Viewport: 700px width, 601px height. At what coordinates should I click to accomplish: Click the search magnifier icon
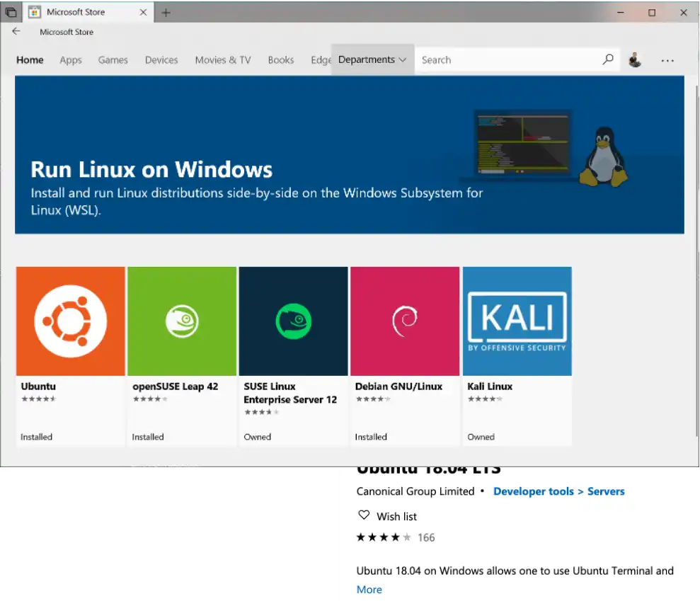click(607, 59)
